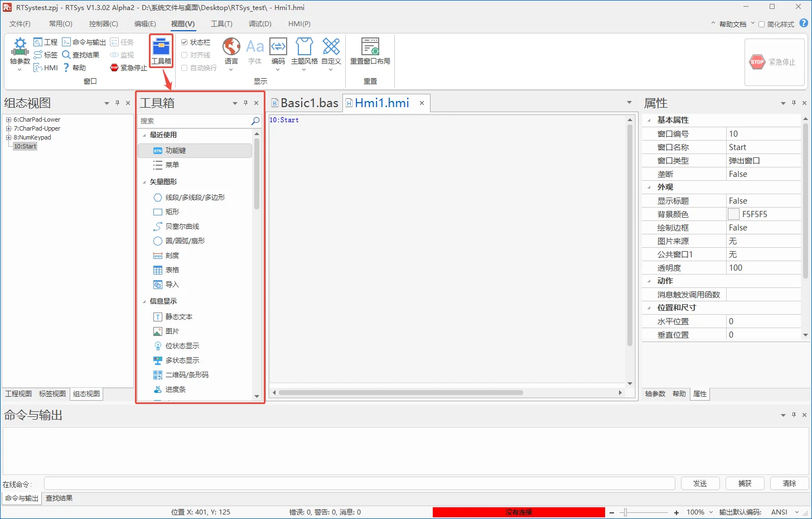The width and height of the screenshot is (812, 519).
Task: Enable the 简化样式 checkbox
Action: coord(761,24)
